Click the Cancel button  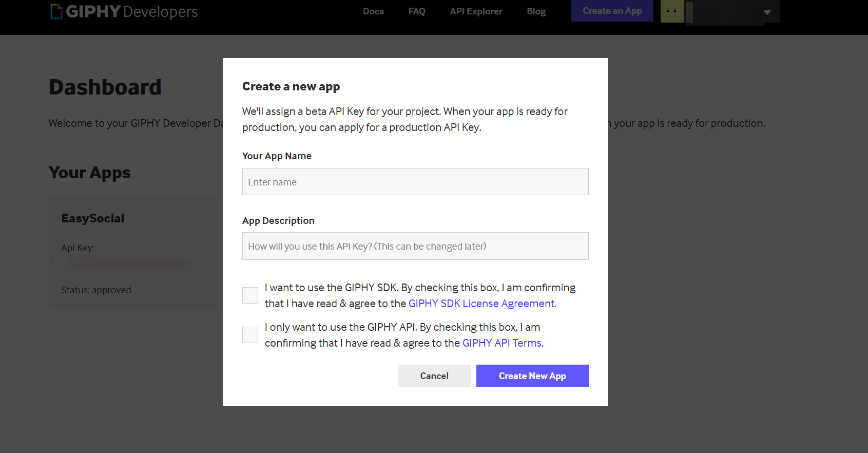pos(434,376)
